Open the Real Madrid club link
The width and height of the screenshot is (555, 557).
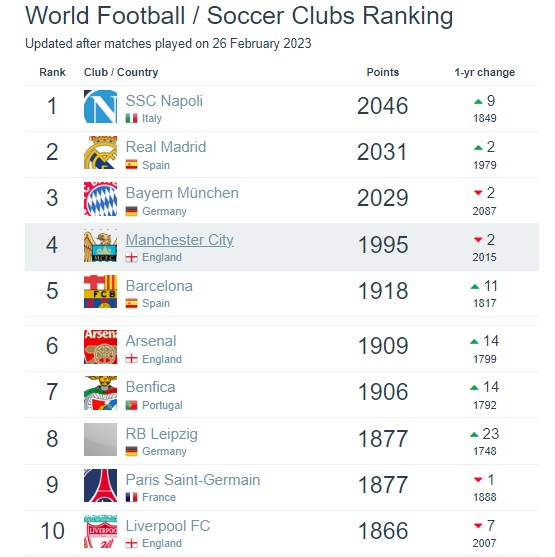[166, 147]
